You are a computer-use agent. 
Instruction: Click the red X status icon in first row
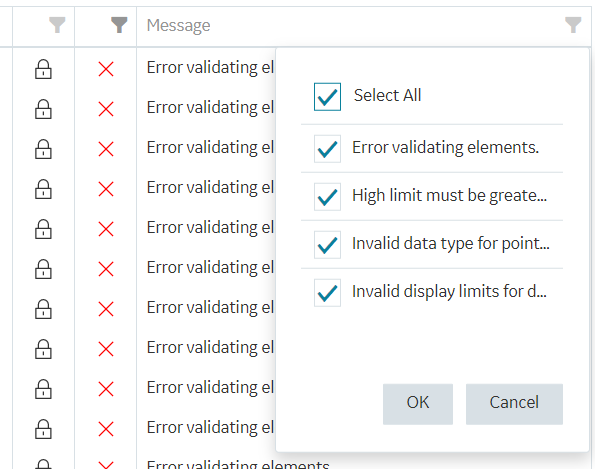106,69
